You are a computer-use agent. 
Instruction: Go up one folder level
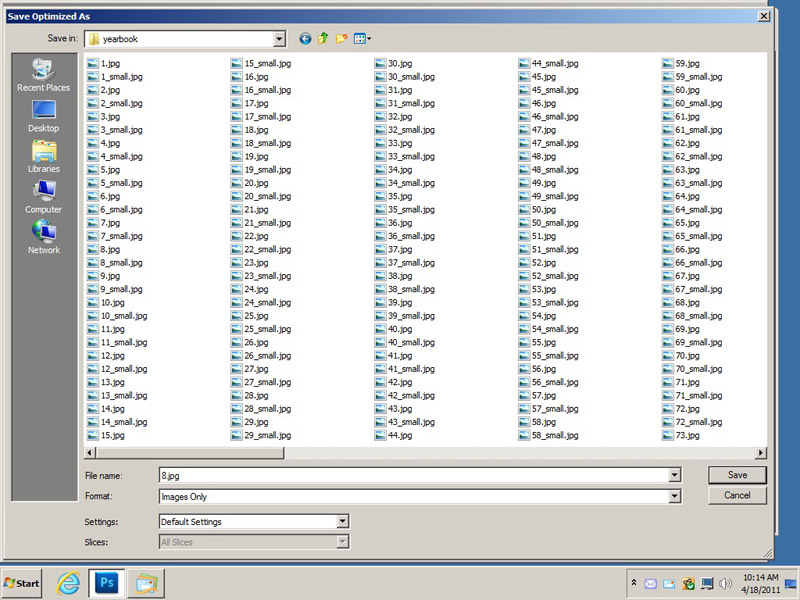click(323, 39)
